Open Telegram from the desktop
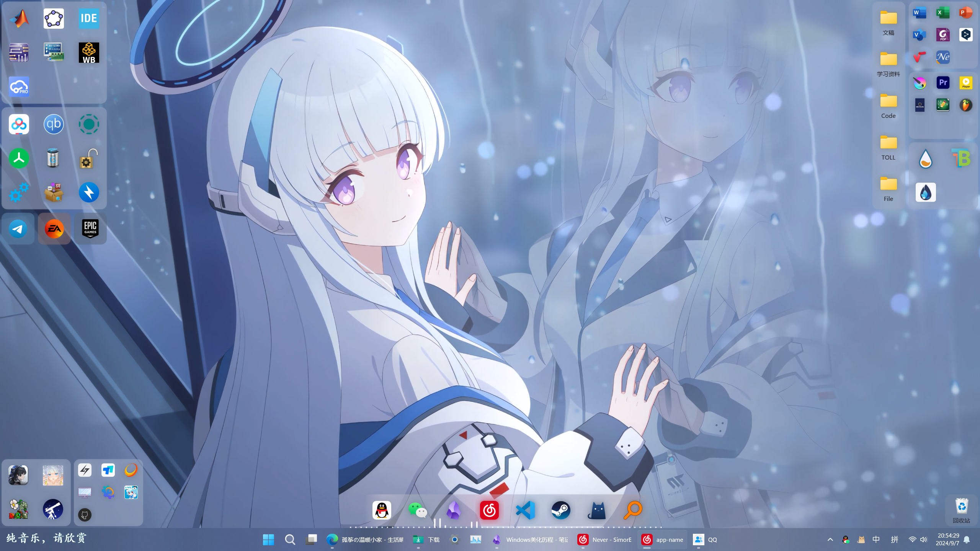The width and height of the screenshot is (980, 551). 18,229
